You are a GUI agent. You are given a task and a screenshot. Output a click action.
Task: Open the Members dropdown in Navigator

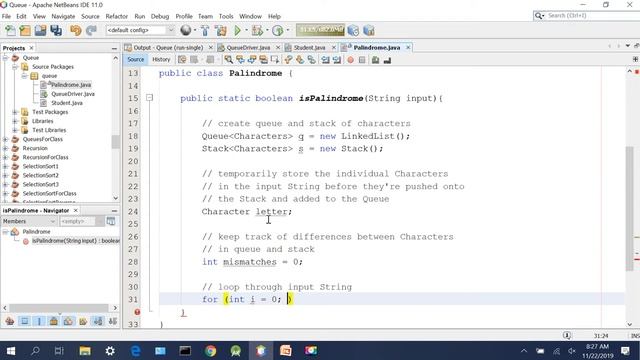coord(29,221)
